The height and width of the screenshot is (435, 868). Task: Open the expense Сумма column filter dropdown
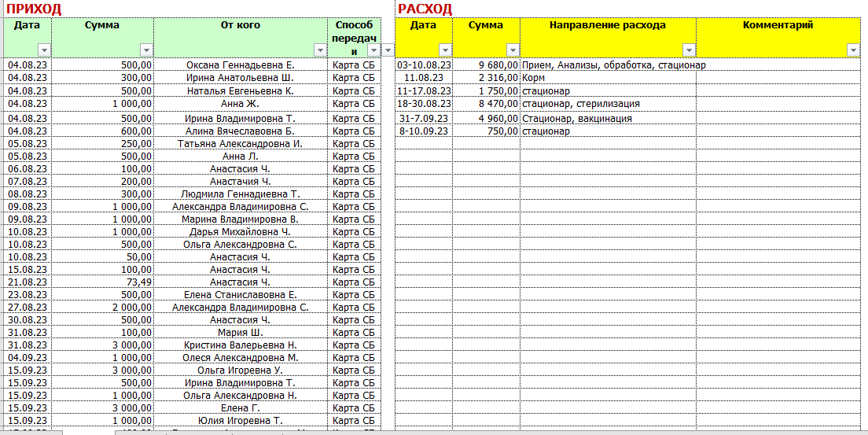coord(513,50)
